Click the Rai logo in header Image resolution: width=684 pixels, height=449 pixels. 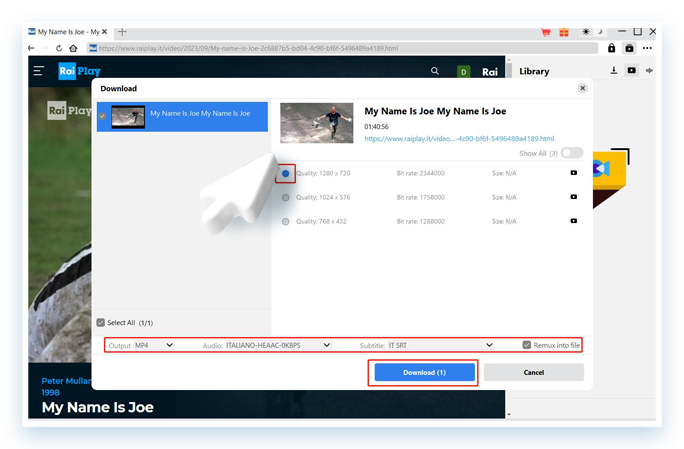coord(490,72)
